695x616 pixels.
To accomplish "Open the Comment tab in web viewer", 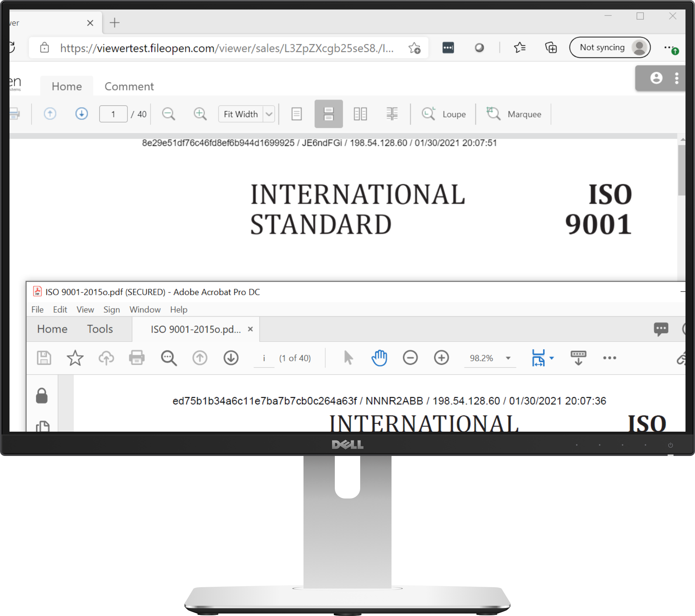I will [129, 87].
